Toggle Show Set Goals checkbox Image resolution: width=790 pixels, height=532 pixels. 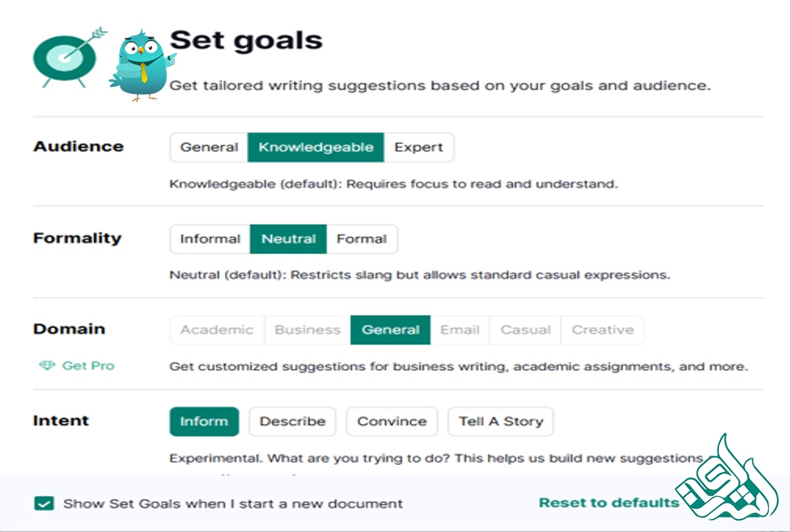pos(45,504)
